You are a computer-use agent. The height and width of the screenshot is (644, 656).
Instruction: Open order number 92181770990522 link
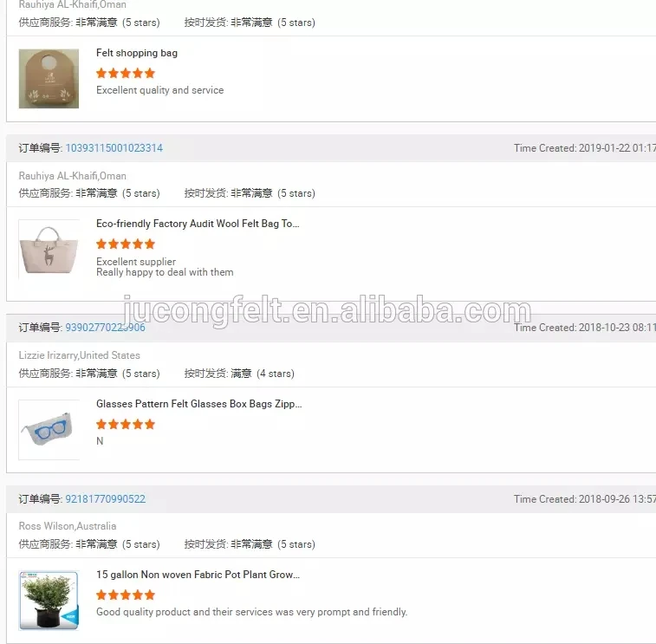pos(105,498)
